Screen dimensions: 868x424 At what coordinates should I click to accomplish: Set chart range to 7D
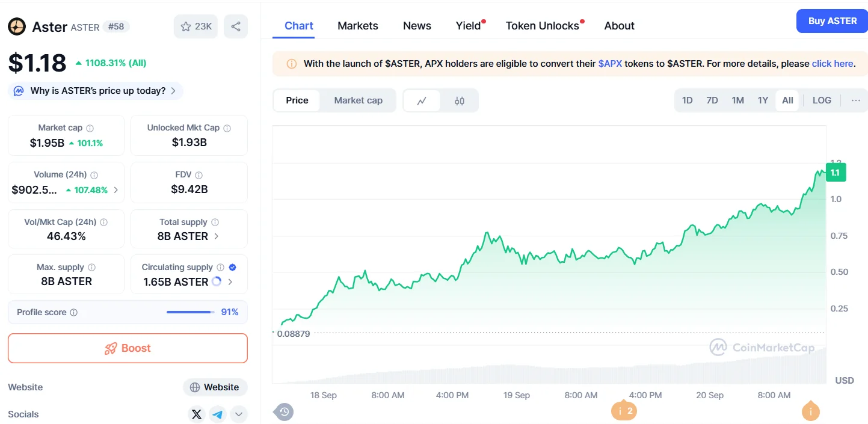712,100
